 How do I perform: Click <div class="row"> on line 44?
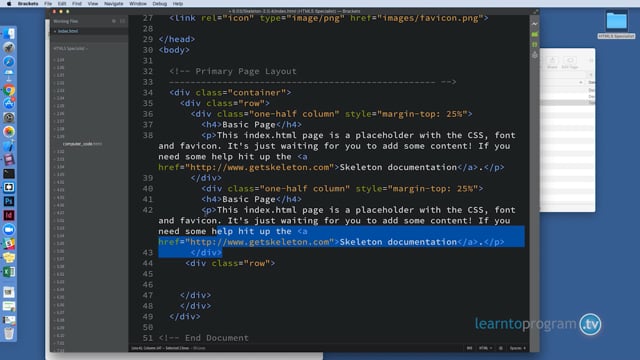230,263
